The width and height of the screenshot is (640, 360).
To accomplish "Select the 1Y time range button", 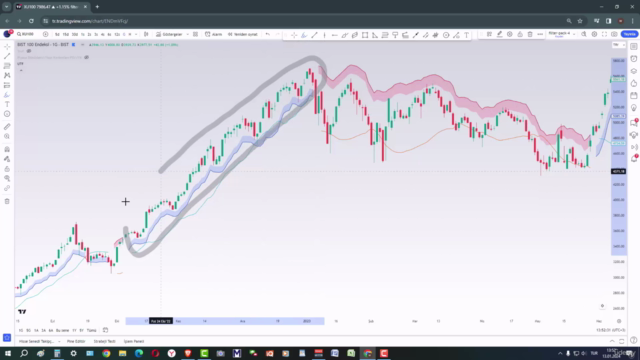I will click(x=74, y=330).
